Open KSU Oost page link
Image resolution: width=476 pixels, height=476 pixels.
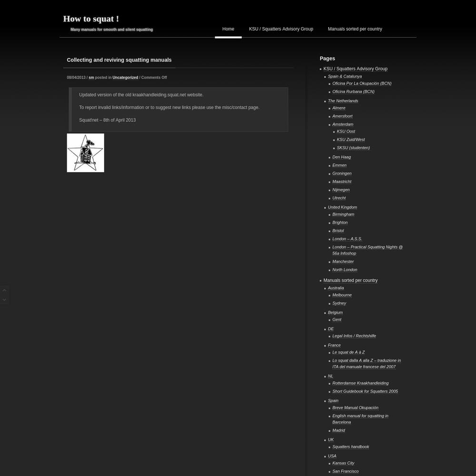tap(346, 131)
